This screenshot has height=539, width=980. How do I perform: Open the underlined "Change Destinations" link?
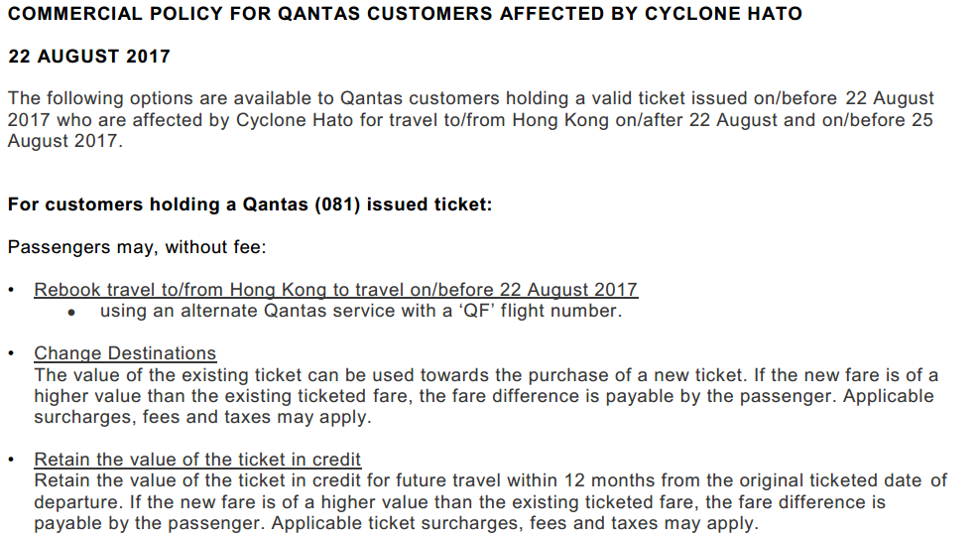tap(125, 353)
